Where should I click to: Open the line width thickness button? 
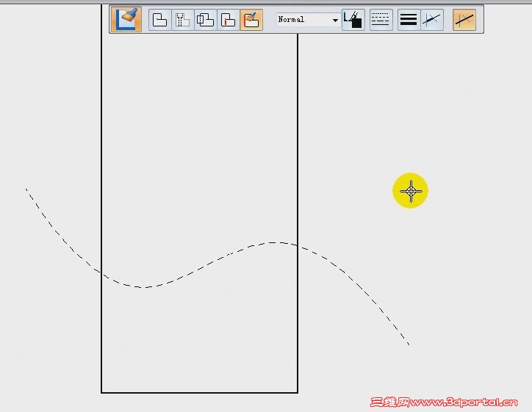409,20
